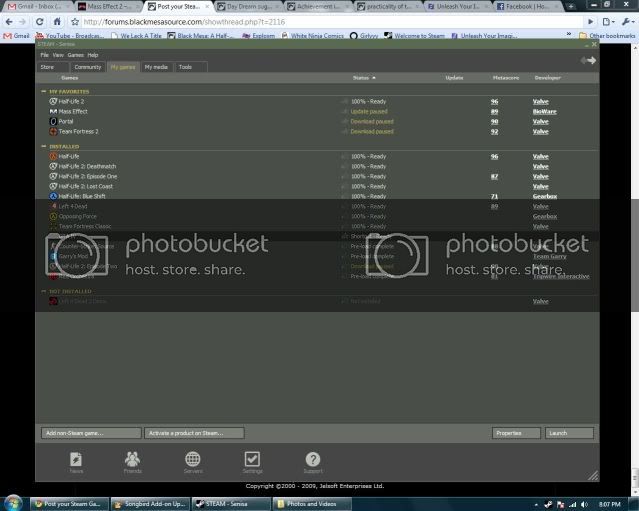Click the Steam tray icon
This screenshot has height=511, width=639.
point(548,504)
